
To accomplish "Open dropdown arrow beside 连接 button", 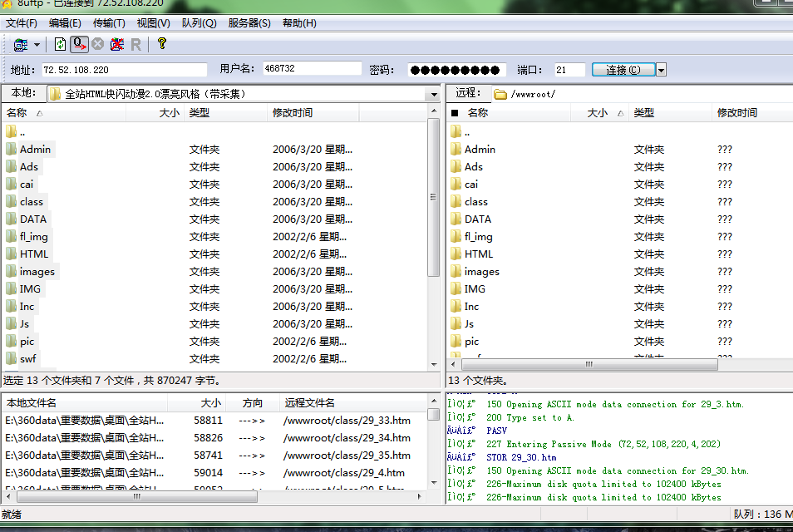I will coord(662,70).
